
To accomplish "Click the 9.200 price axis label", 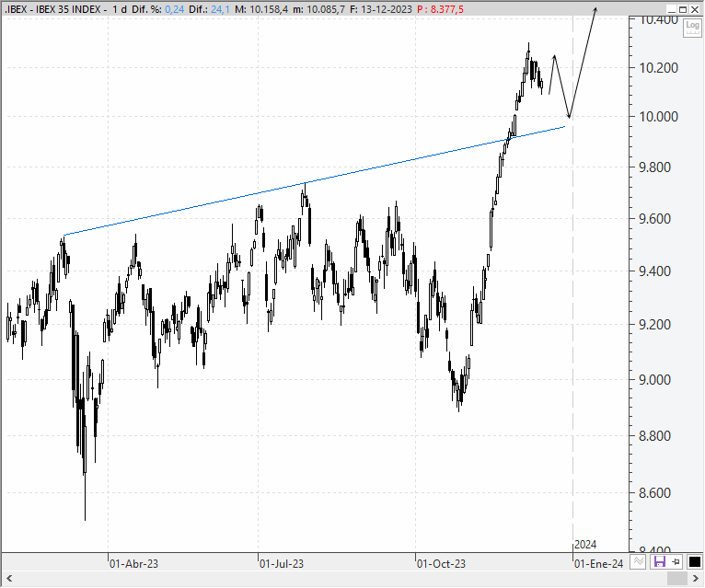I will [x=654, y=325].
